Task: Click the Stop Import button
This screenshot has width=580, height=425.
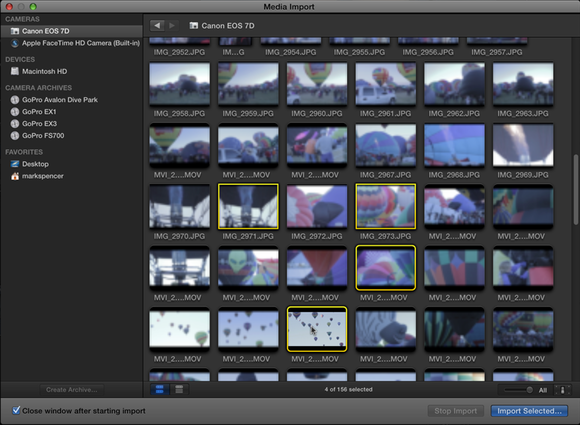Action: tap(455, 411)
